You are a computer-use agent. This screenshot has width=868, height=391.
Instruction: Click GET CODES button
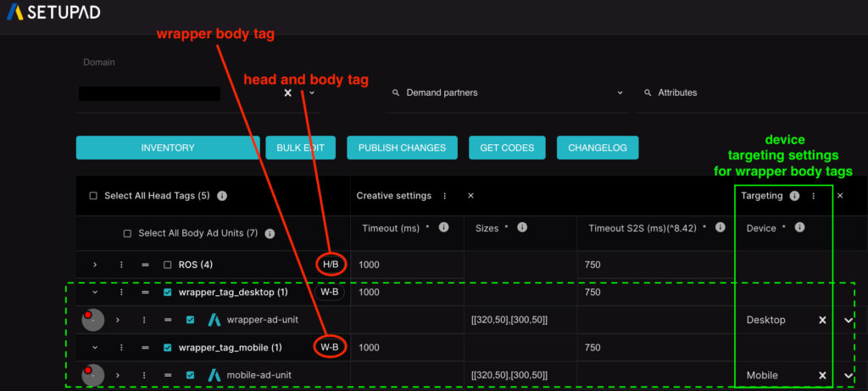point(507,148)
